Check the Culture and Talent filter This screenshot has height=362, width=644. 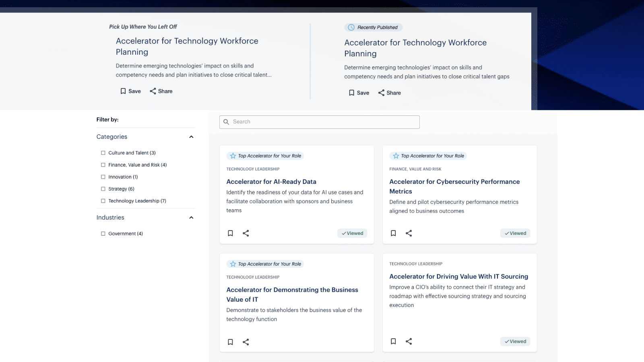click(103, 153)
